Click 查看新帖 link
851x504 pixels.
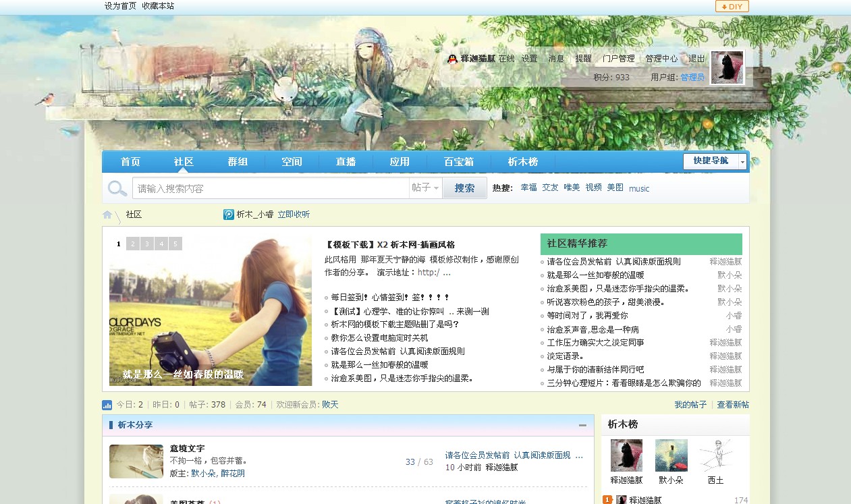coord(733,405)
